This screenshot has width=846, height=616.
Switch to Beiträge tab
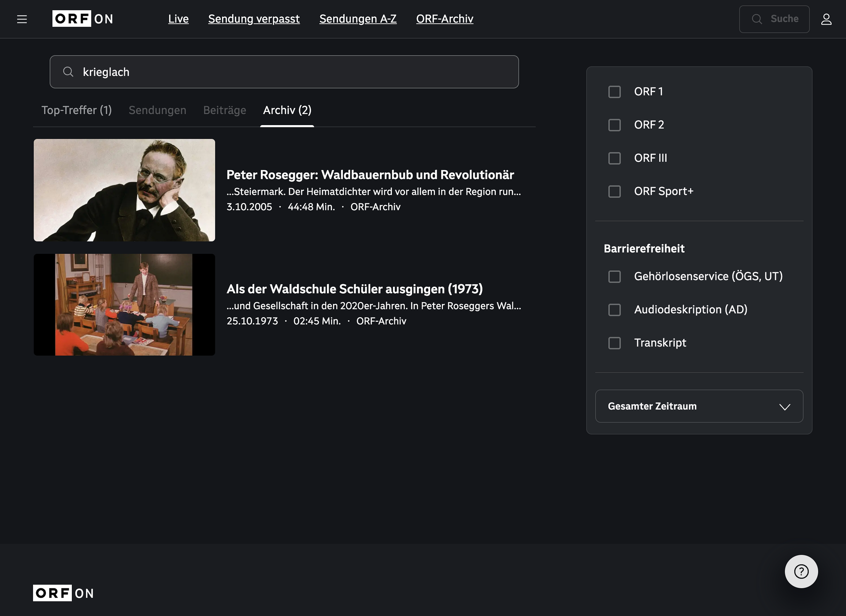click(x=225, y=110)
